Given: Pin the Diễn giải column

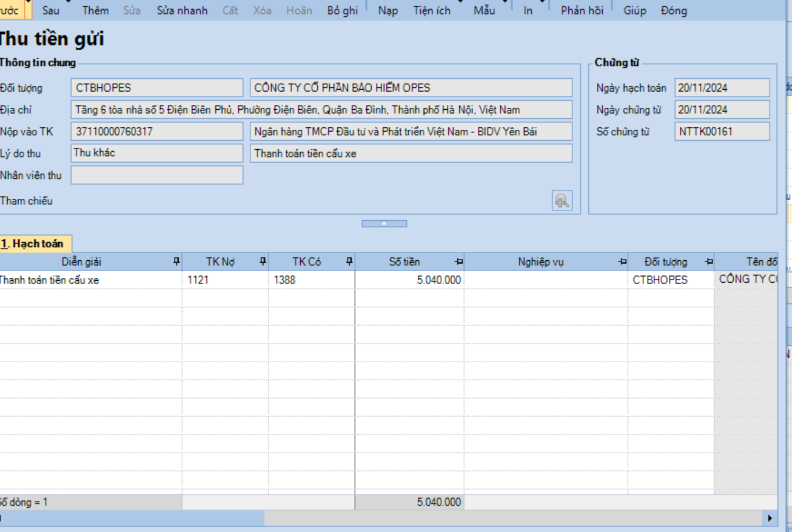Looking at the screenshot, I should (176, 261).
